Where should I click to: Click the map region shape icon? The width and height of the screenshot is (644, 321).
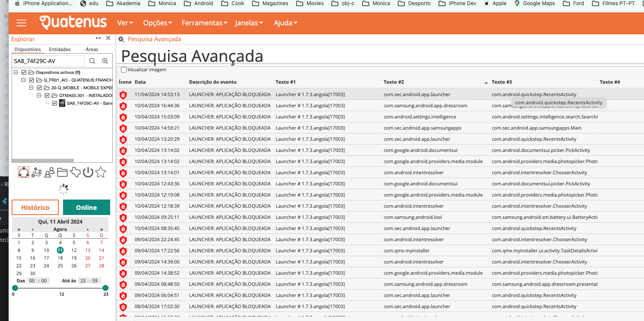pyautogui.click(x=75, y=173)
